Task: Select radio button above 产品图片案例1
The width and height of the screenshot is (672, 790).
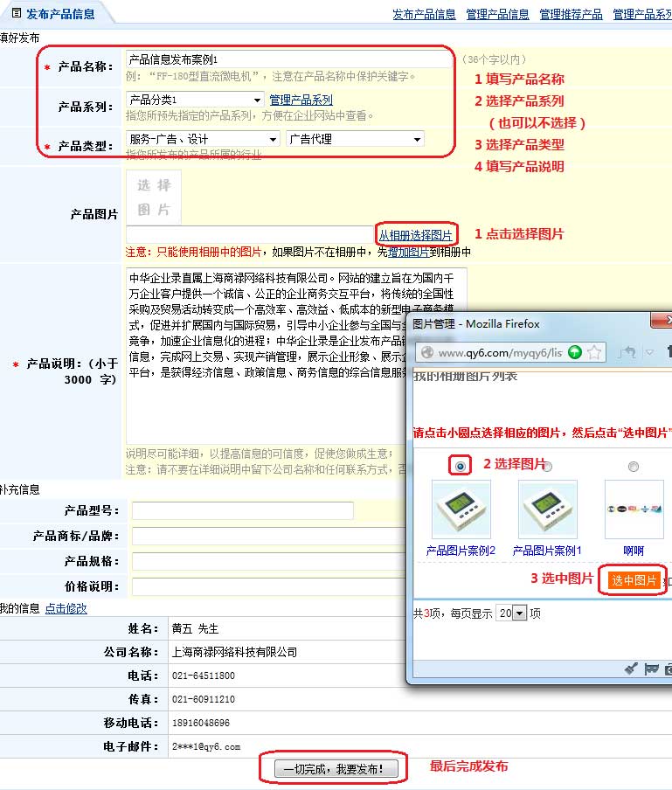Action: 548,467
